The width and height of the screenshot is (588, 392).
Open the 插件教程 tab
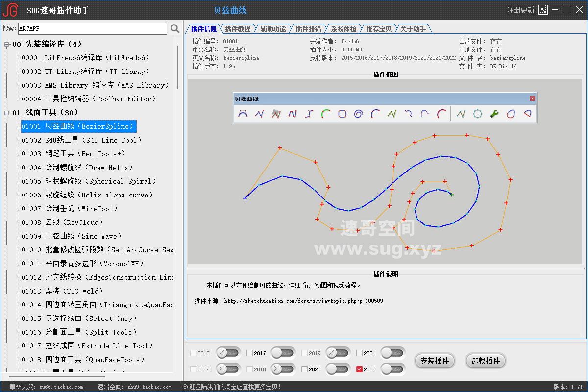(x=238, y=29)
